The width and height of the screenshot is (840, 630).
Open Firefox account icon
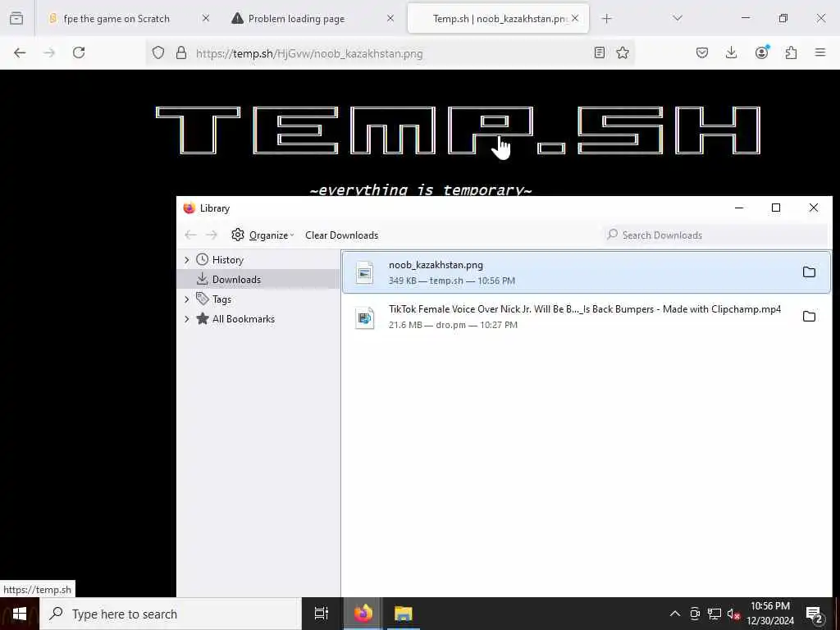(x=761, y=52)
